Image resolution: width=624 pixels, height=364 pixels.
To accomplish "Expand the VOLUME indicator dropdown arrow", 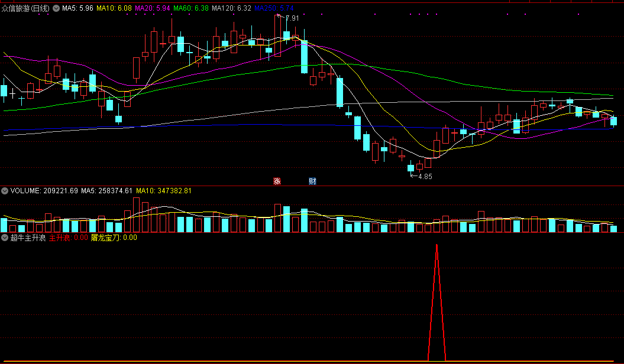I will pyautogui.click(x=5, y=191).
